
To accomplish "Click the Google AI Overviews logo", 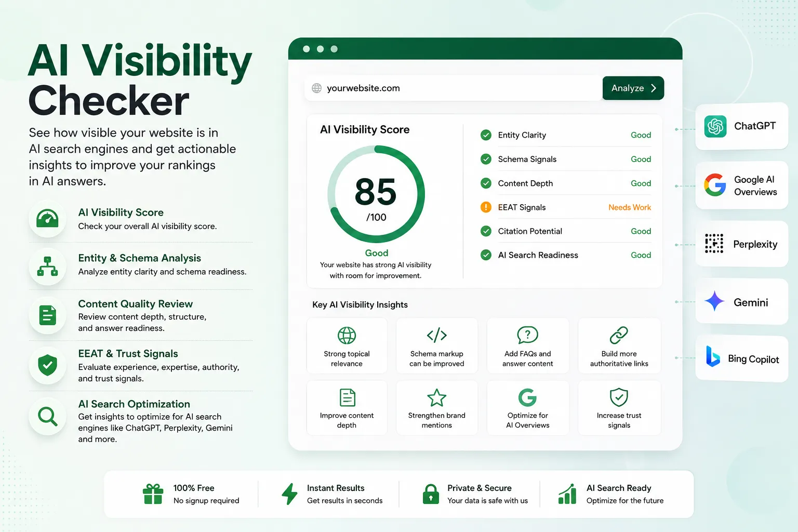I will coord(715,185).
